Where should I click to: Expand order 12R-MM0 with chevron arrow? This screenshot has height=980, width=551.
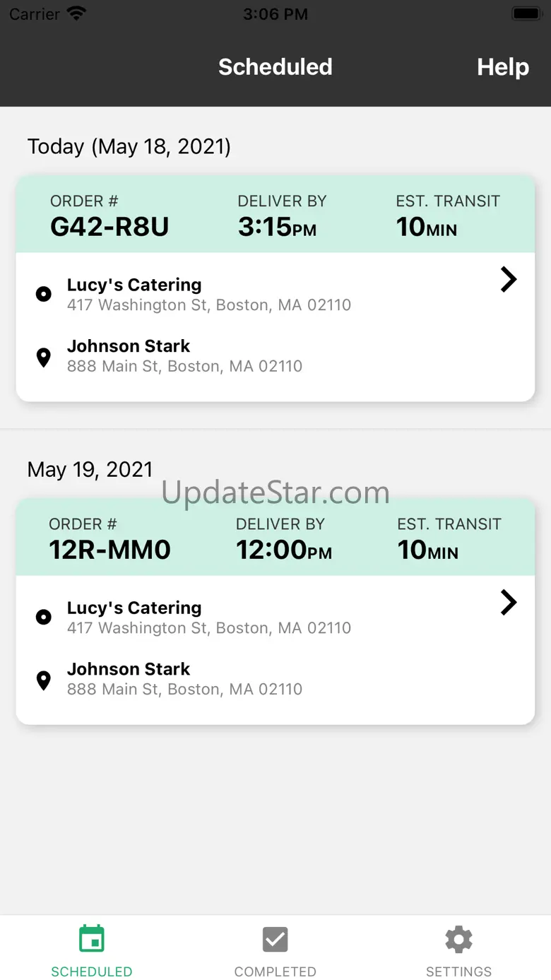[508, 603]
